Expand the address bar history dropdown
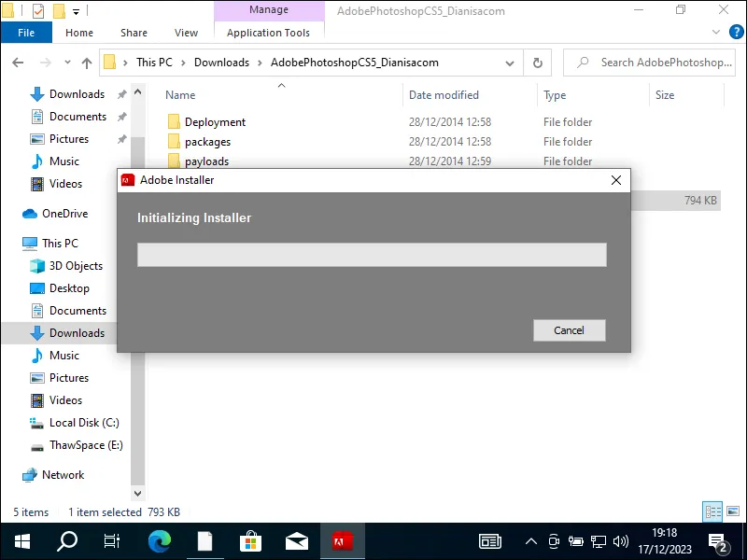The image size is (747, 560). pyautogui.click(x=511, y=63)
